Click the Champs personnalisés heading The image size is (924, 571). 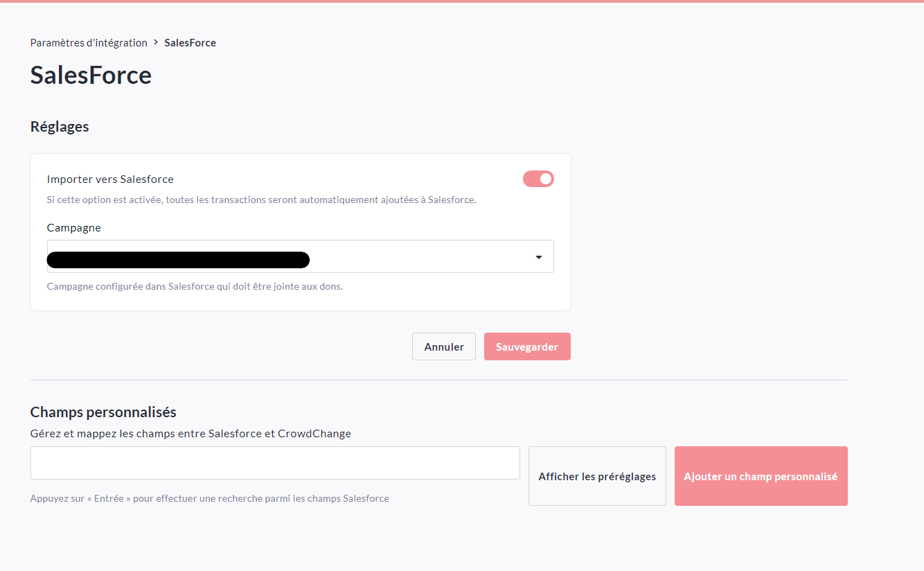pyautogui.click(x=103, y=412)
